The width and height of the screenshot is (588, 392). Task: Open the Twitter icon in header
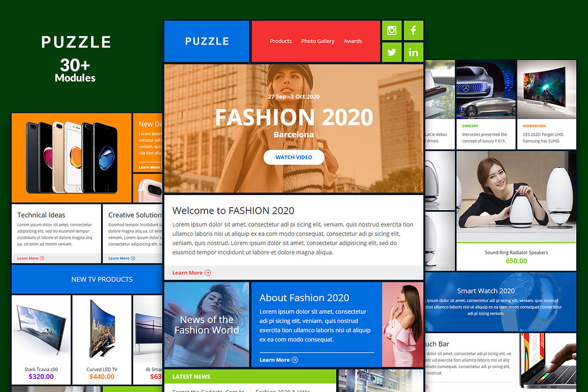coord(392,52)
